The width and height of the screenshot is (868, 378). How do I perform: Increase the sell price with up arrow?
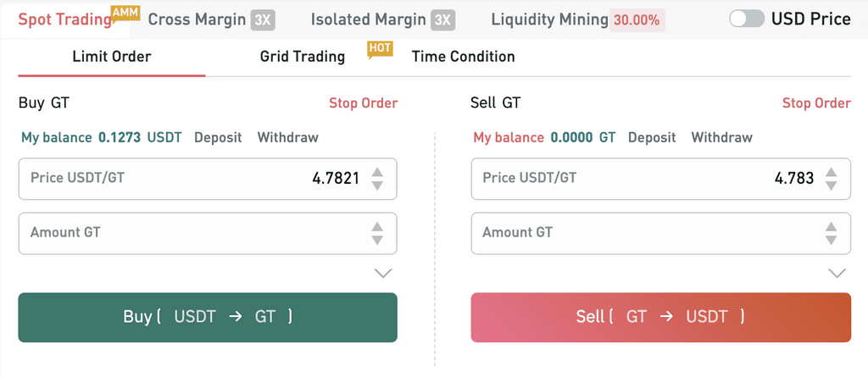[x=832, y=172]
